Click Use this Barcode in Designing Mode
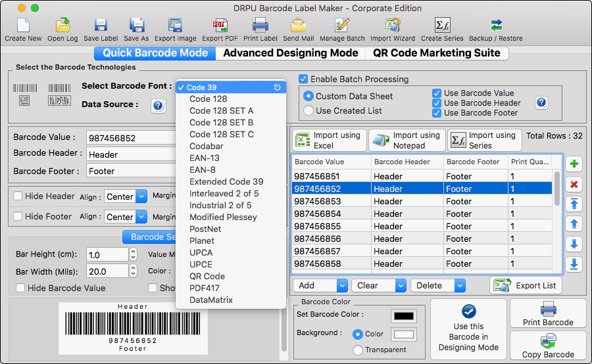 point(468,329)
